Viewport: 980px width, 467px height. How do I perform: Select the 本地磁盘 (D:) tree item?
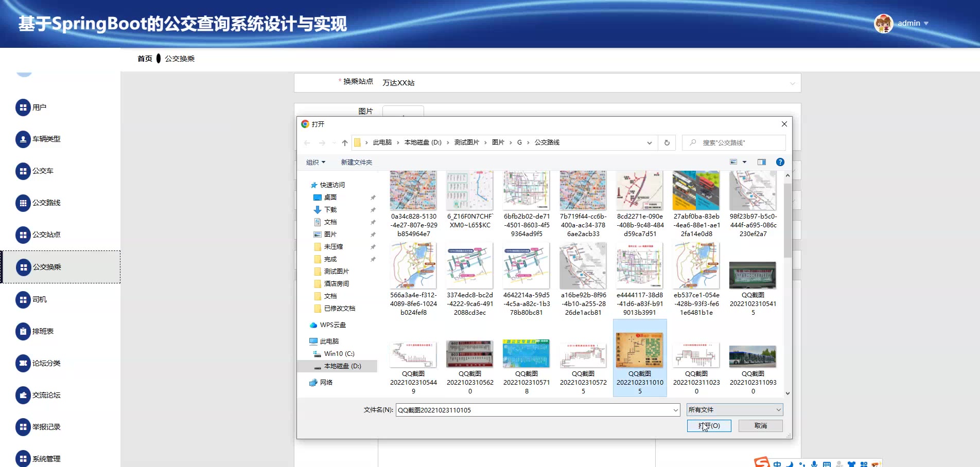point(342,366)
